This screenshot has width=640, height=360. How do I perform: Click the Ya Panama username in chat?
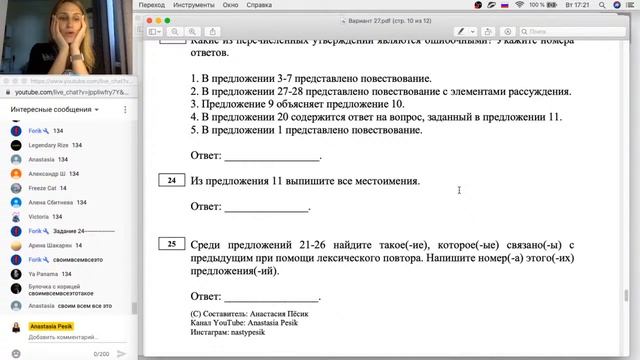43,274
